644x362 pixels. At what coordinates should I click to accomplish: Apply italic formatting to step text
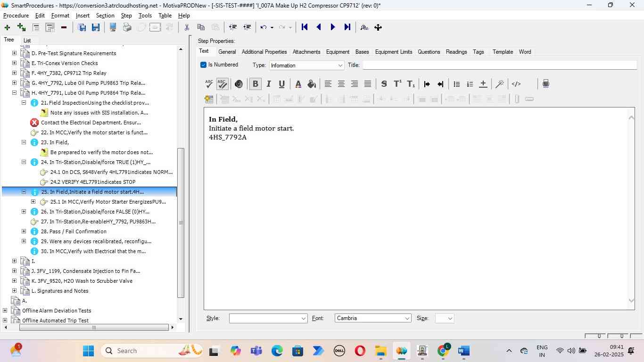(269, 84)
